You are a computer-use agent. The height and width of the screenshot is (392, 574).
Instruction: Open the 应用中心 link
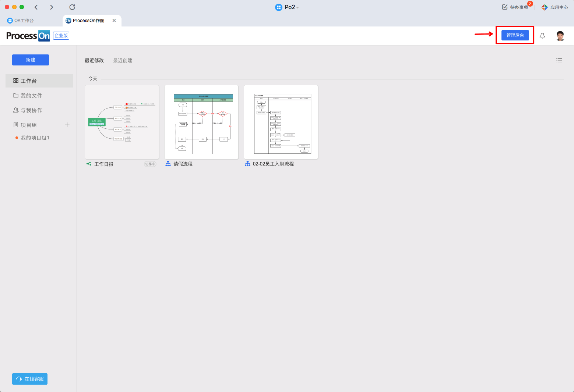[x=559, y=7]
